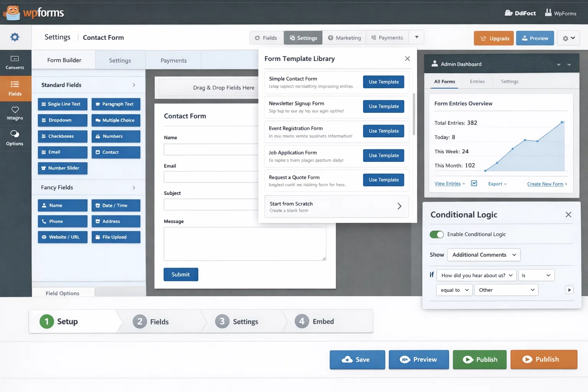588x392 pixels.
Task: Open Consents in the left sidebar
Action: click(x=15, y=62)
